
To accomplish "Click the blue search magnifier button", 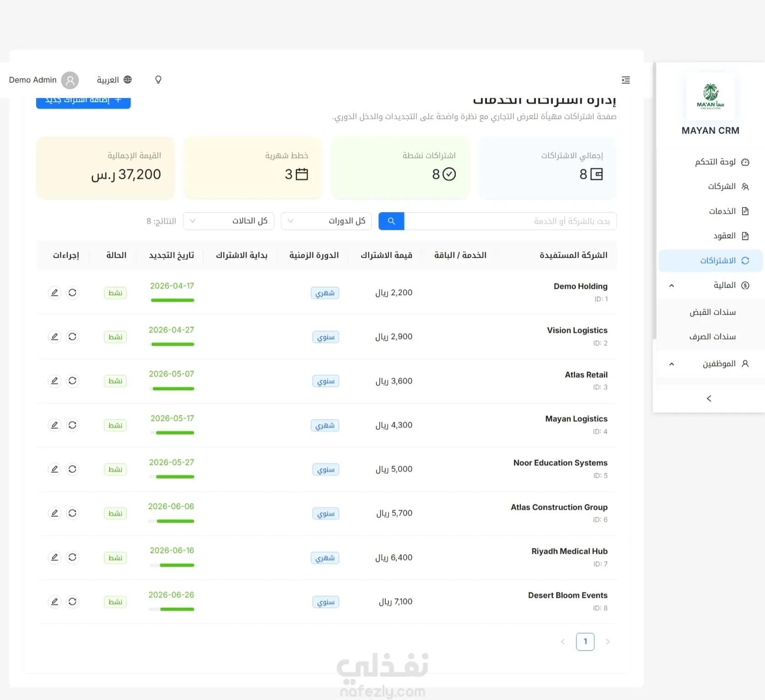I will 391,221.
